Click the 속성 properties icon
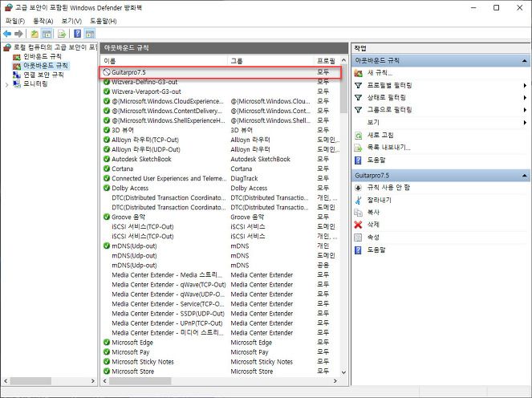Viewport: 532px width, 398px height. point(359,238)
